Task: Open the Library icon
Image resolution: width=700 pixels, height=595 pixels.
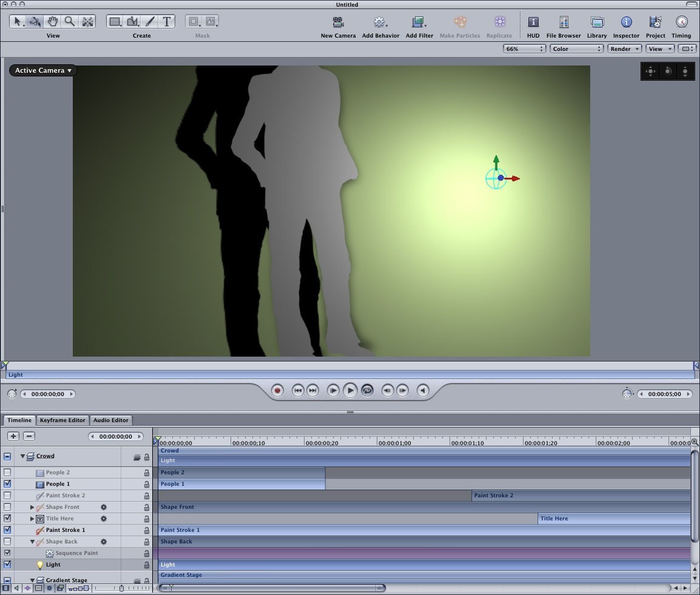Action: coord(597,22)
